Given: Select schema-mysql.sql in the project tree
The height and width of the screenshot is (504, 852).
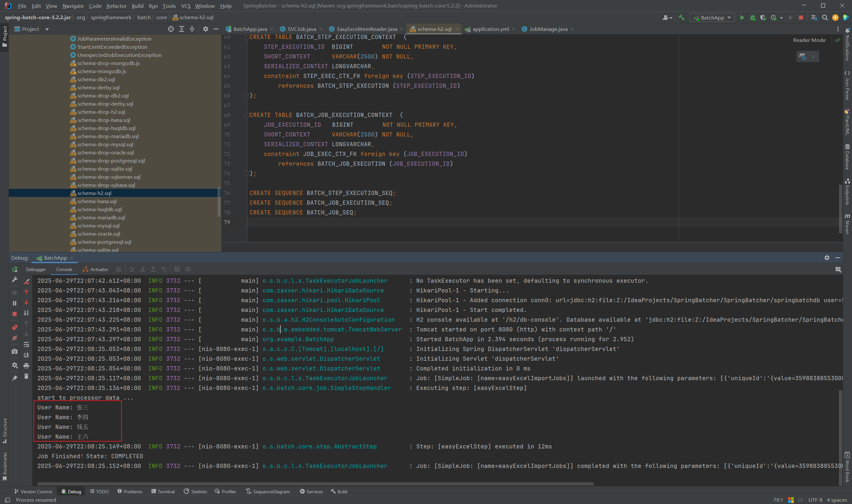Looking at the screenshot, I should 98,226.
